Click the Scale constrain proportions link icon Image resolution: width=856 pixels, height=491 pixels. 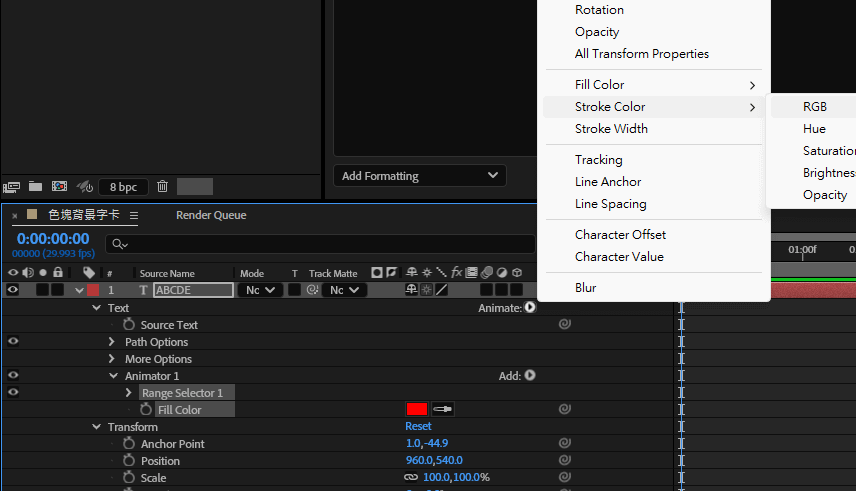(x=410, y=478)
